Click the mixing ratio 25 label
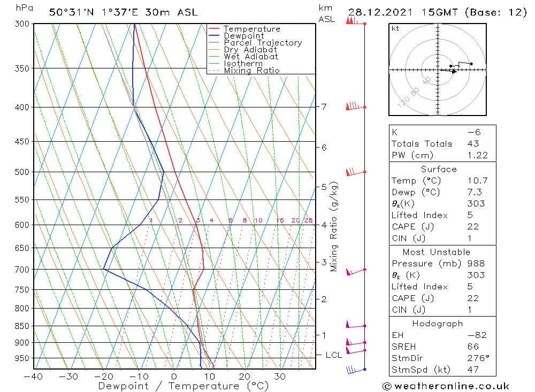535x392 pixels. point(309,220)
